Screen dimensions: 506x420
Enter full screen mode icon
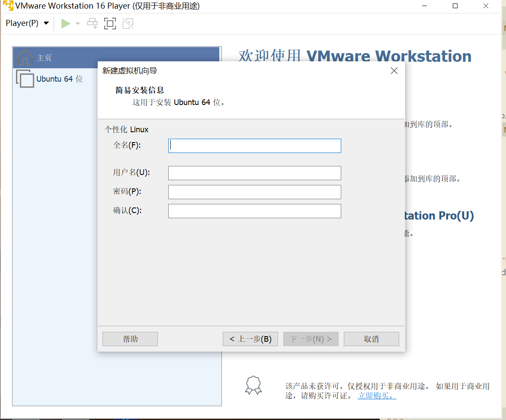coord(110,23)
